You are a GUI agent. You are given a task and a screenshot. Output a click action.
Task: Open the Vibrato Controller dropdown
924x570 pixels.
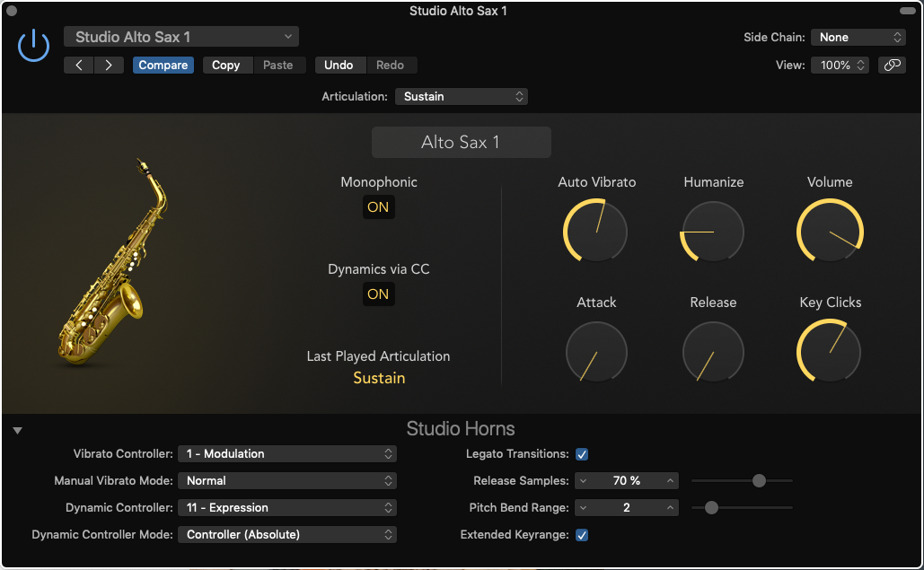tap(287, 454)
